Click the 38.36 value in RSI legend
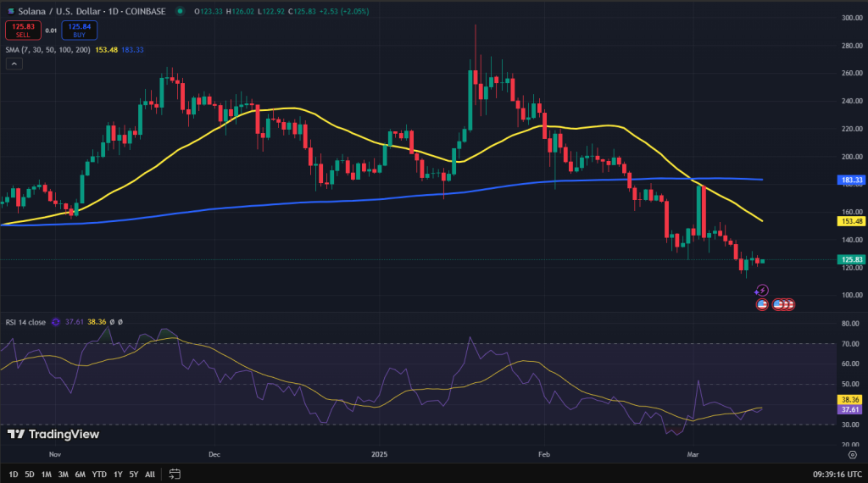868x483 pixels. (97, 322)
